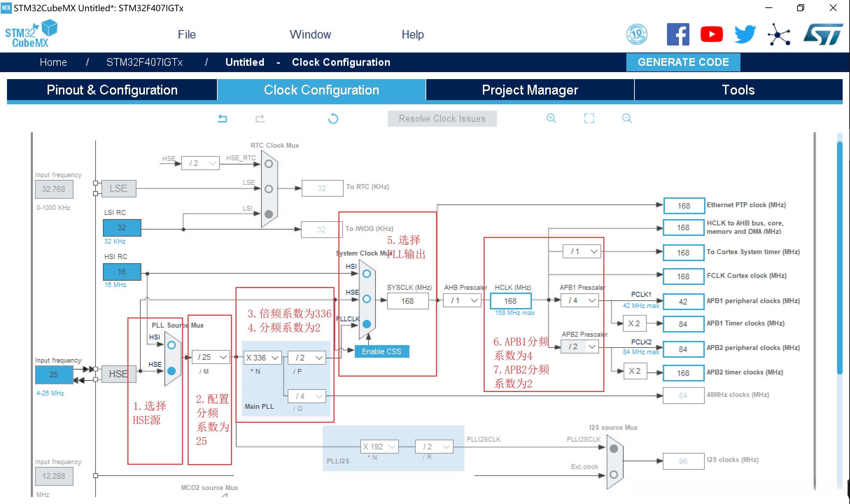
Task: Click the HSE input frequency field 25
Action: pyautogui.click(x=54, y=374)
